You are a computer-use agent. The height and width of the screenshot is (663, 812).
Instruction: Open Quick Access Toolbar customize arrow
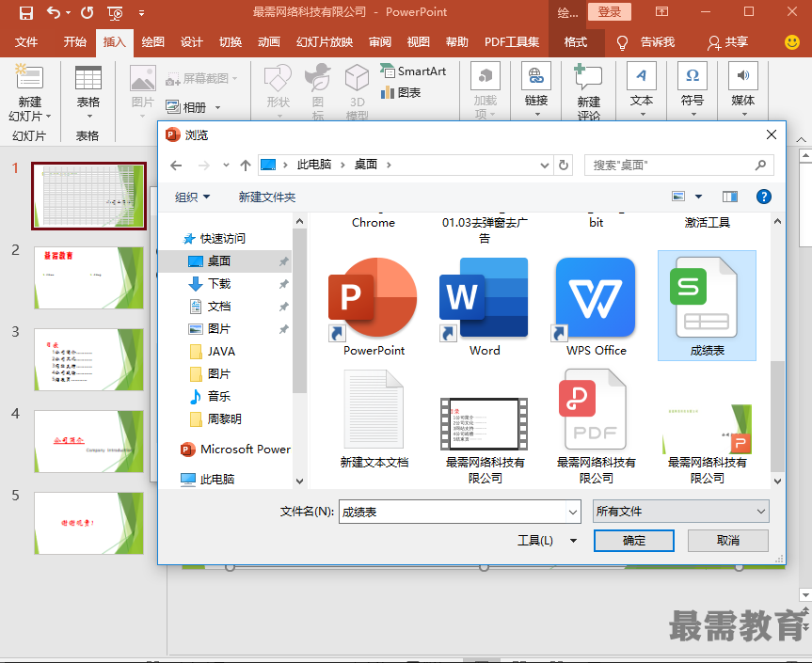click(x=141, y=13)
